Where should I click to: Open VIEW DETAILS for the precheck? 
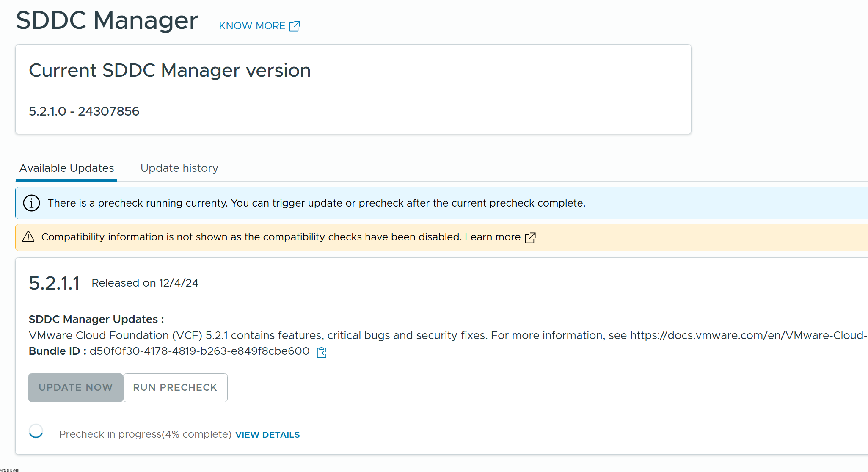[267, 435]
